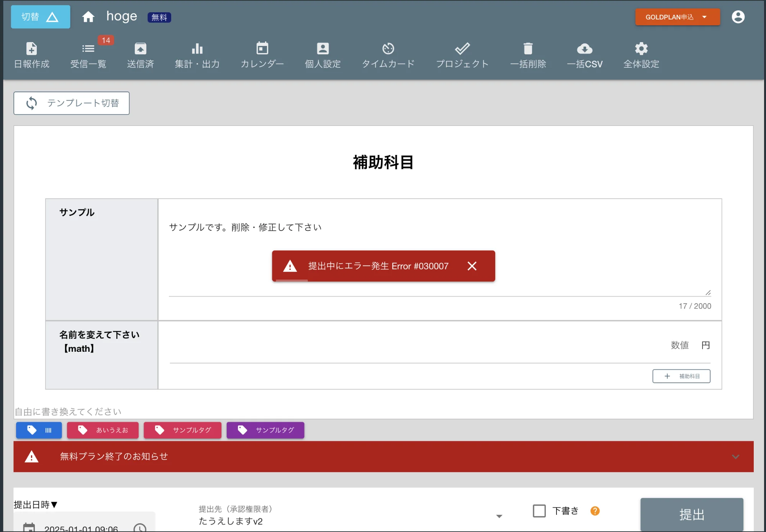Open the プロジェクト project panel
Viewport: 766px width, 532px height.
[x=462, y=55]
